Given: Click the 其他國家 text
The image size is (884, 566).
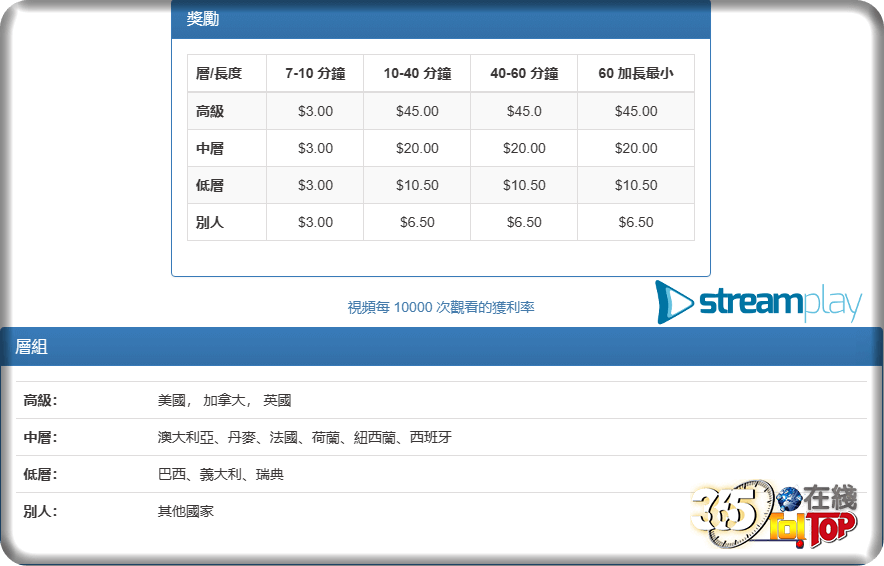Looking at the screenshot, I should (x=185, y=512).
